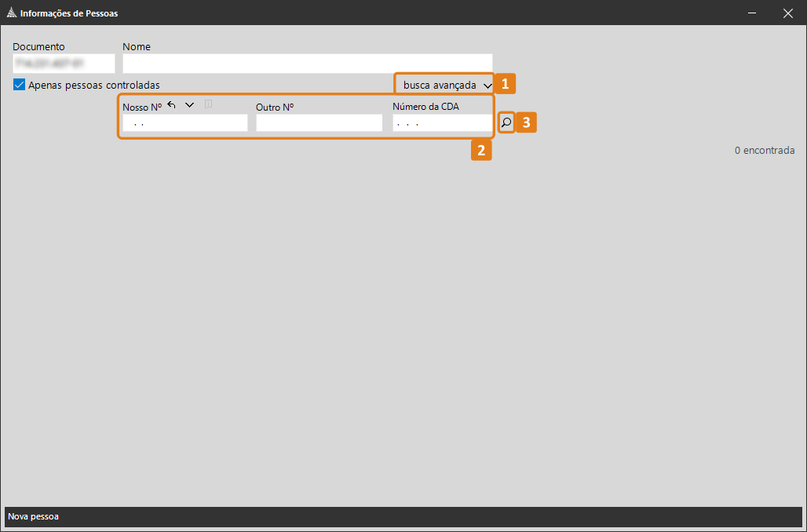Click the Nosso Nº input field
Image resolution: width=807 pixels, height=532 pixels.
pos(184,123)
